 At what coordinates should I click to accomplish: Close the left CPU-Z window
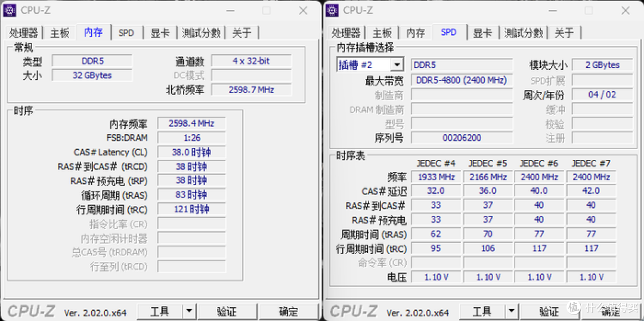303,11
